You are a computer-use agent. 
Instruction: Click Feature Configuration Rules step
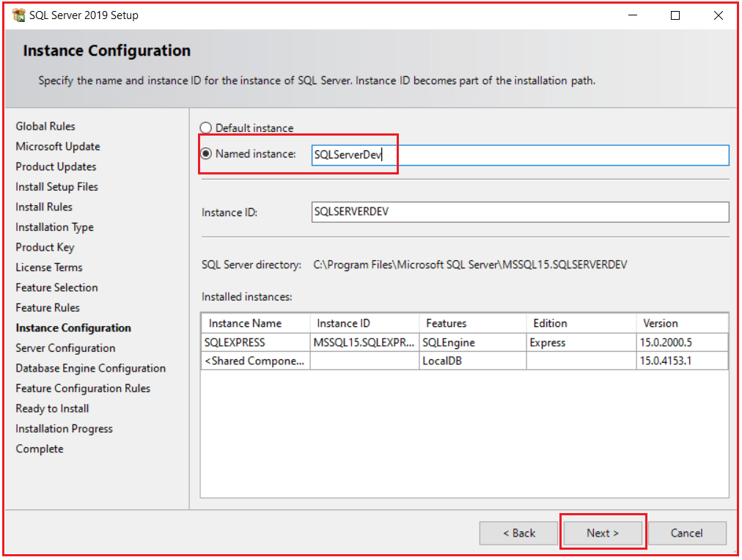pos(83,388)
